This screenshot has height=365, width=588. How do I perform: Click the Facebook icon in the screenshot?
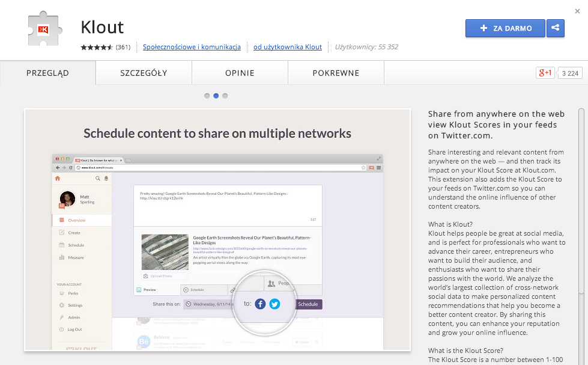[260, 304]
